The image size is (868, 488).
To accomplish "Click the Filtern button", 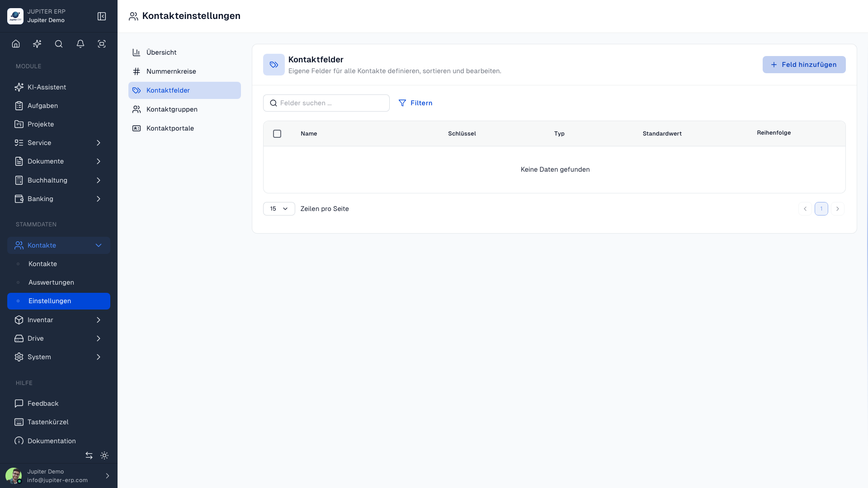I will 415,103.
